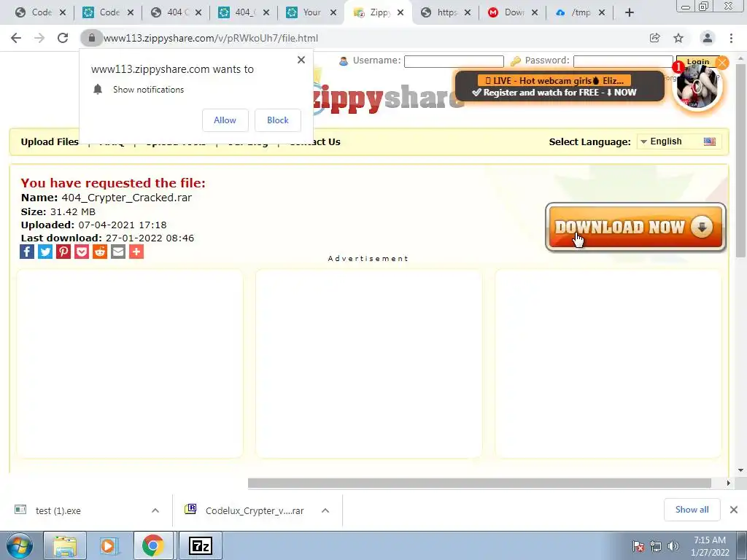This screenshot has width=747, height=560.
Task: Click the horizontal scrollbar right arrow
Action: click(x=729, y=483)
